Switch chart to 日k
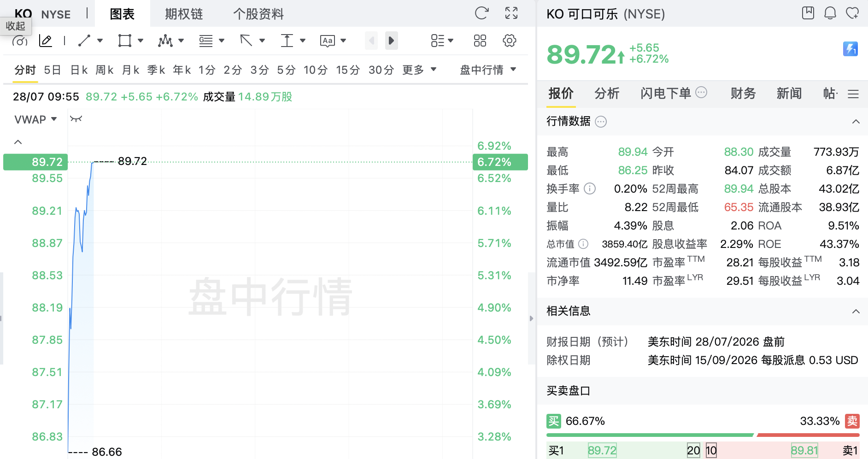The image size is (868, 459). click(79, 70)
